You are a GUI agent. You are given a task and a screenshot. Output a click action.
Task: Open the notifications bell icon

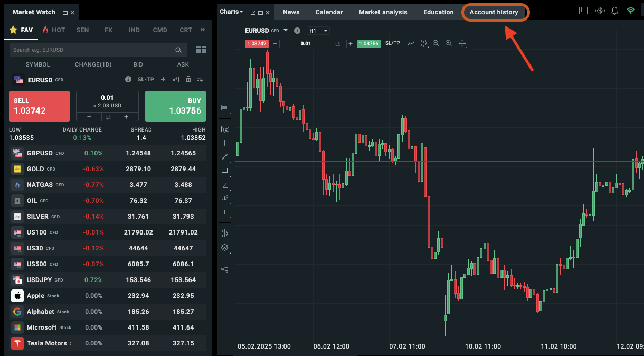coord(614,10)
